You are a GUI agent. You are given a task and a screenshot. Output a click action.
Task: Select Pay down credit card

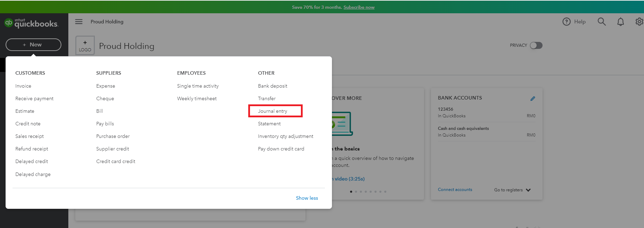point(281,149)
